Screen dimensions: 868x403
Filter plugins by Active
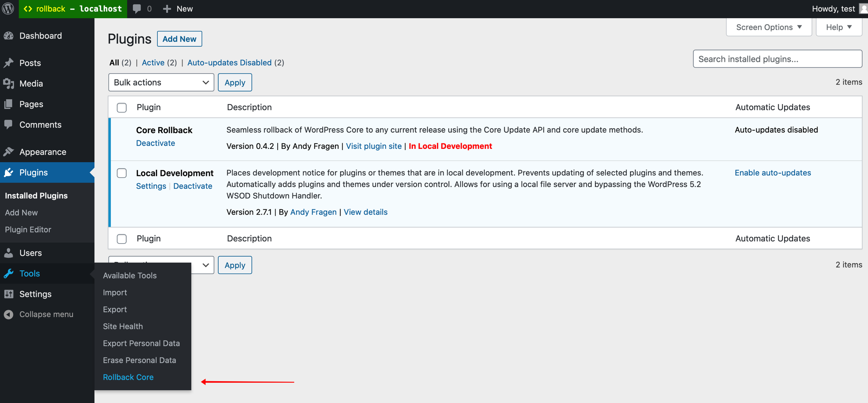153,63
